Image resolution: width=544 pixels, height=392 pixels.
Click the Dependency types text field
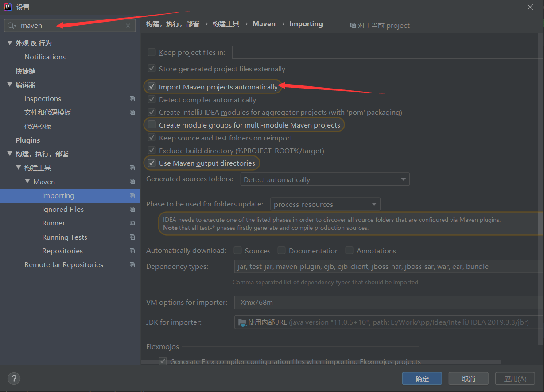point(389,267)
